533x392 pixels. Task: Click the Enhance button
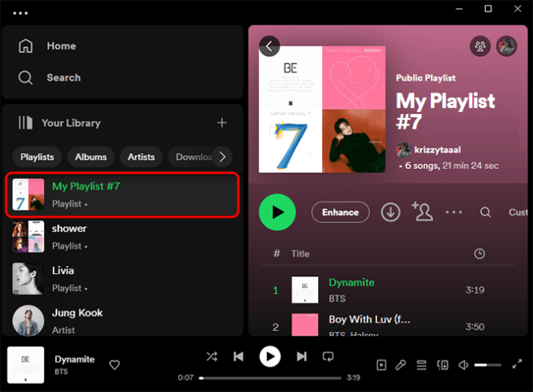[x=340, y=212]
